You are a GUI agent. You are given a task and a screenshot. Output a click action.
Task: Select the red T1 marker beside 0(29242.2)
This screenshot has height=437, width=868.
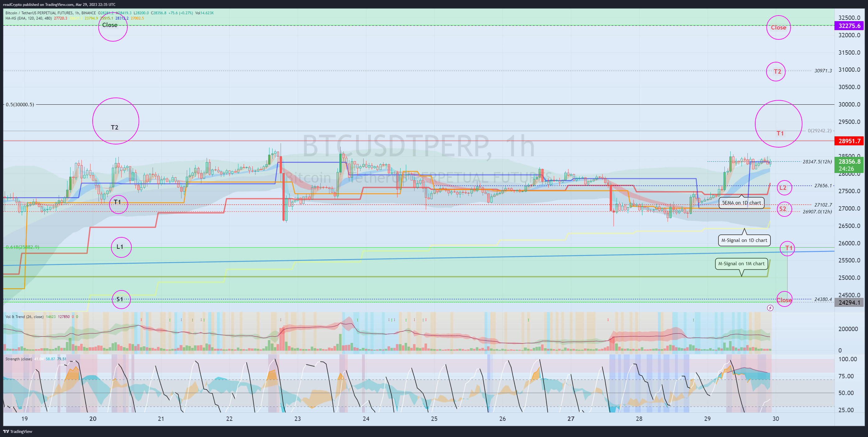[778, 124]
